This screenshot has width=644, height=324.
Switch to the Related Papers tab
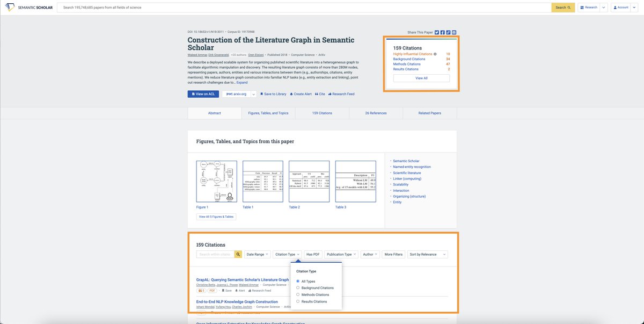[x=430, y=113]
